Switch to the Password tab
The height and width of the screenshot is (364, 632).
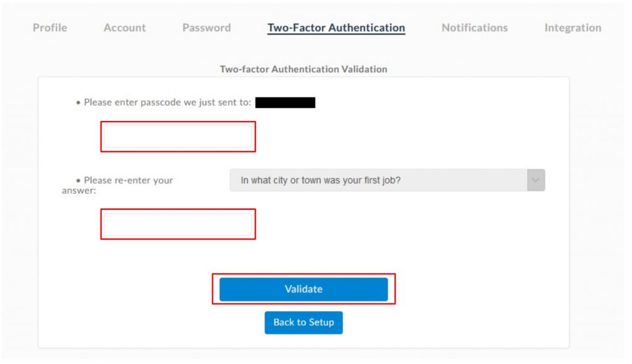(206, 27)
